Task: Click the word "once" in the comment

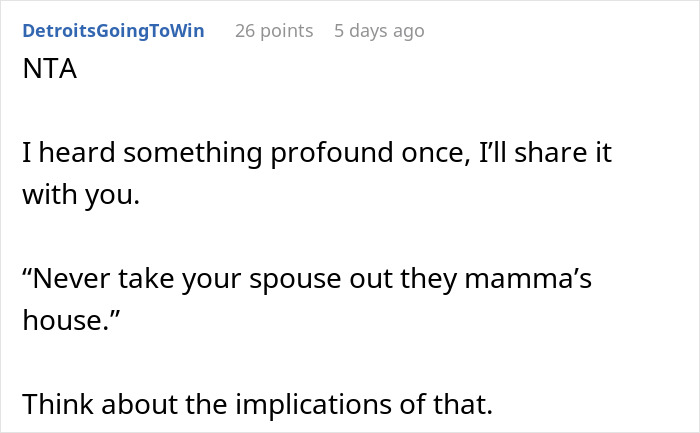Action: 435,154
